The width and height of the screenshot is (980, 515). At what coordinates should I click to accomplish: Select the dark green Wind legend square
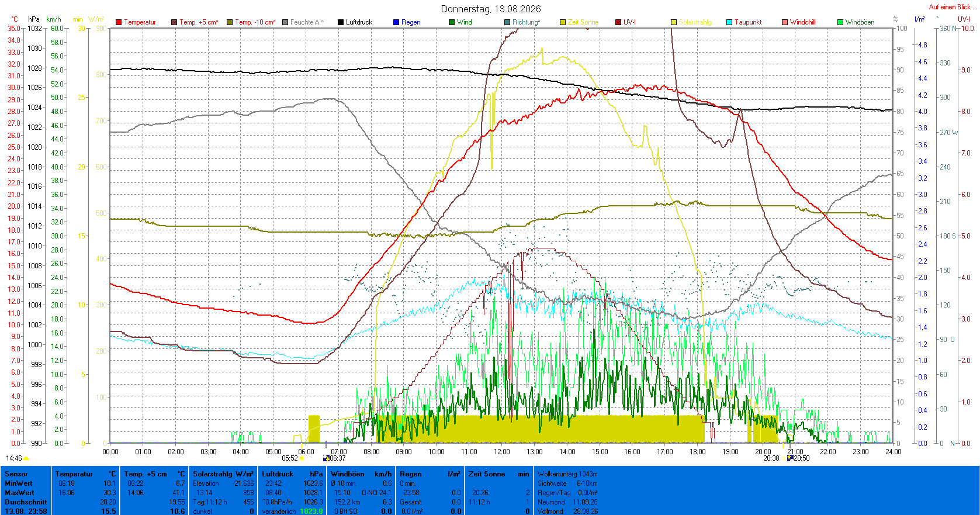pos(452,22)
